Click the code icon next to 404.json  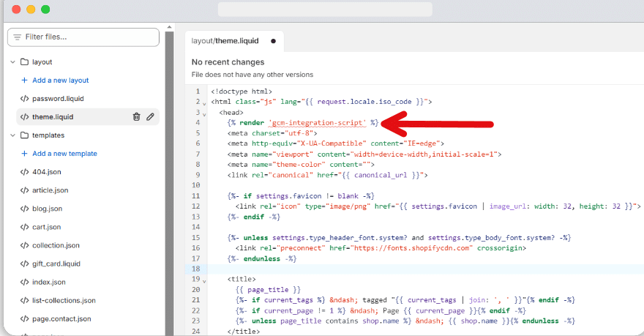24,172
